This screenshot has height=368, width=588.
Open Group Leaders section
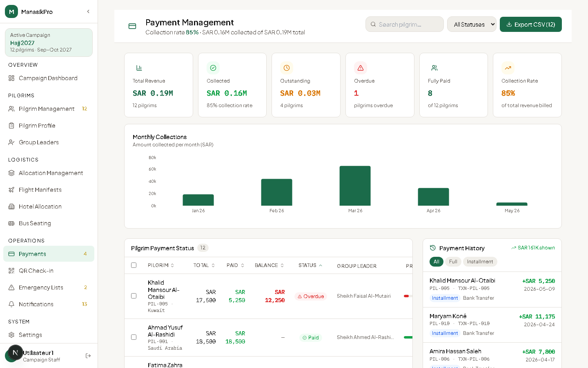(x=49, y=142)
